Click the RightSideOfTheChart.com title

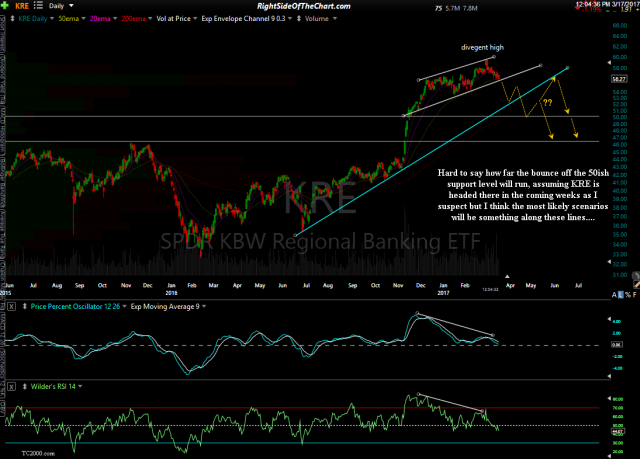click(x=303, y=6)
